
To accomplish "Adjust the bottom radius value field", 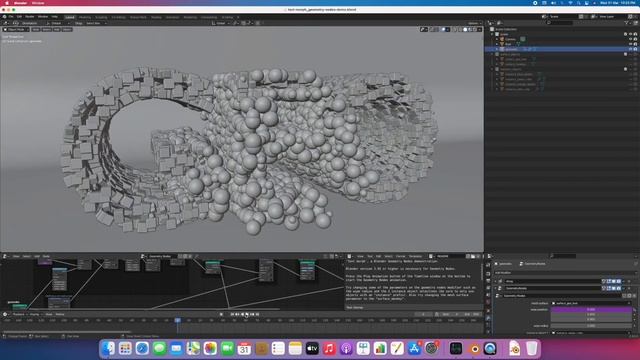I will [591, 326].
